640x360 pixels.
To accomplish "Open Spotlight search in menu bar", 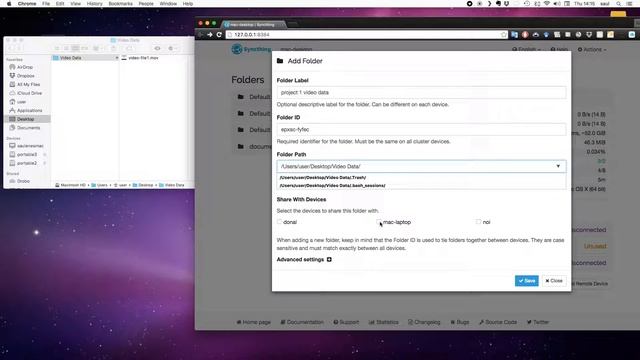I will (x=619, y=3).
